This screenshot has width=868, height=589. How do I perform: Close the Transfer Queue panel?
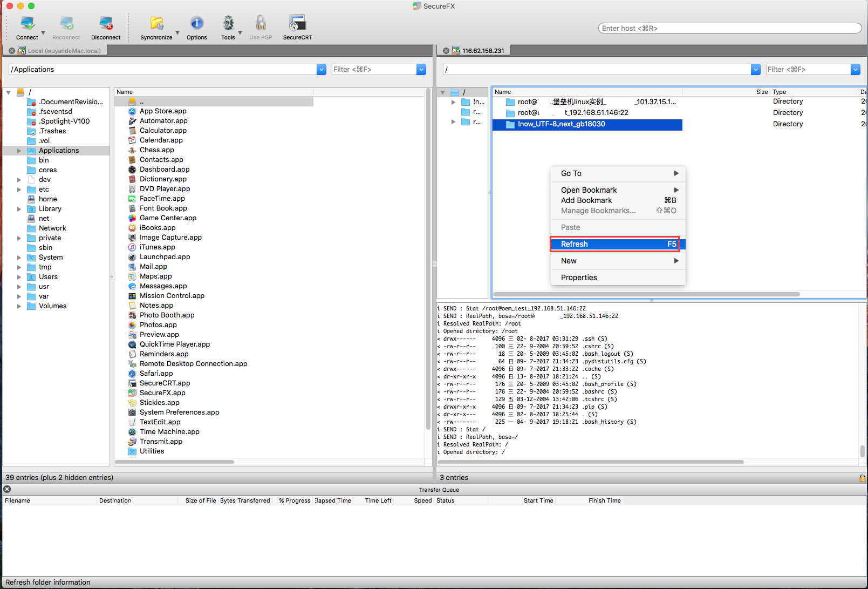tap(7, 489)
